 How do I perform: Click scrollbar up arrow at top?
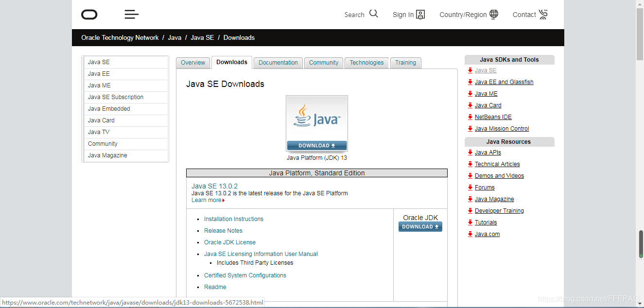pos(641,4)
